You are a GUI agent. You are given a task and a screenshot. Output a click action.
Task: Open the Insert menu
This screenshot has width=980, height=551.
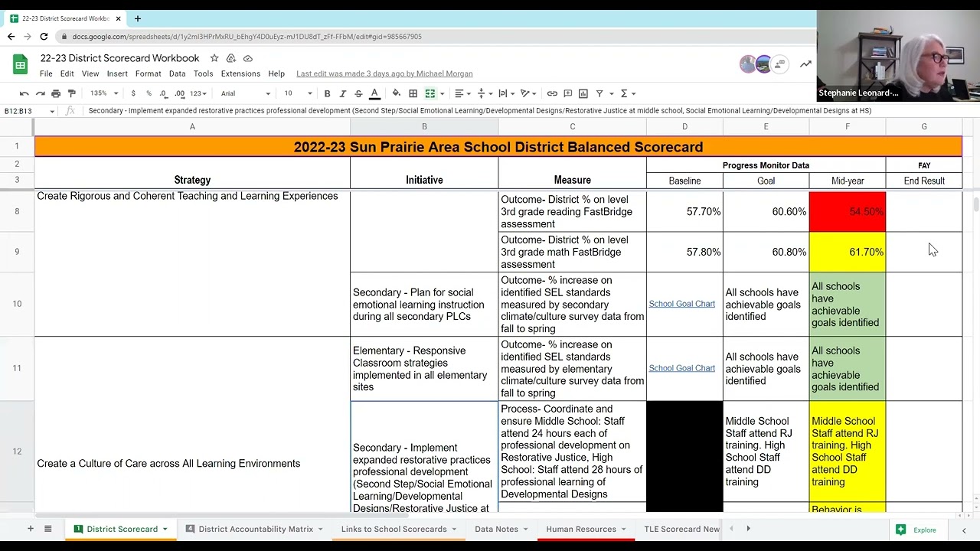click(x=117, y=73)
